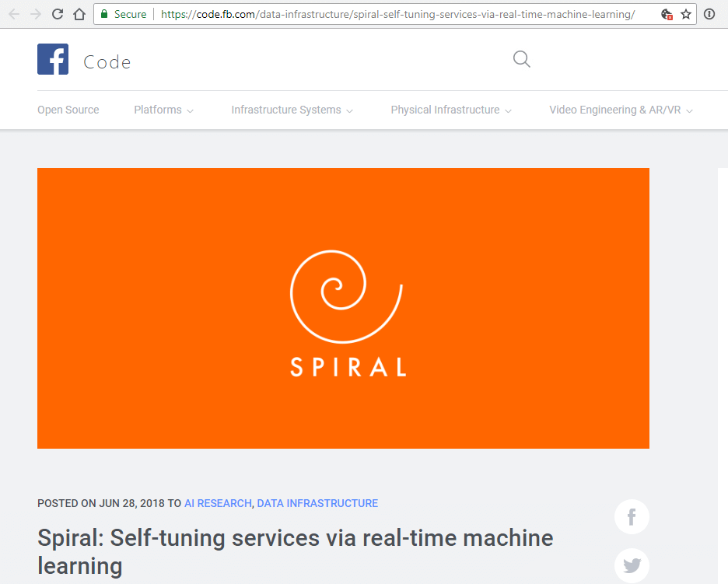Share the article to Facebook
Image resolution: width=728 pixels, height=584 pixels.
coord(632,516)
